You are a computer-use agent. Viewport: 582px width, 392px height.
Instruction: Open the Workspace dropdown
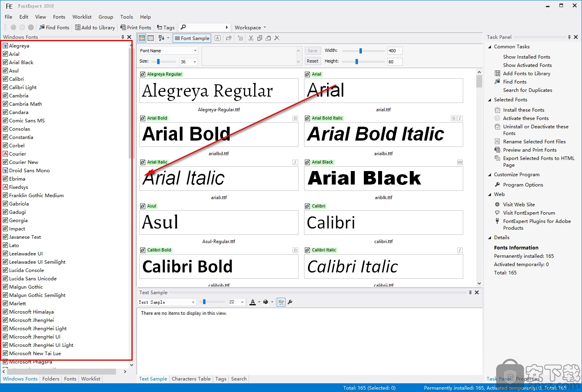click(250, 27)
